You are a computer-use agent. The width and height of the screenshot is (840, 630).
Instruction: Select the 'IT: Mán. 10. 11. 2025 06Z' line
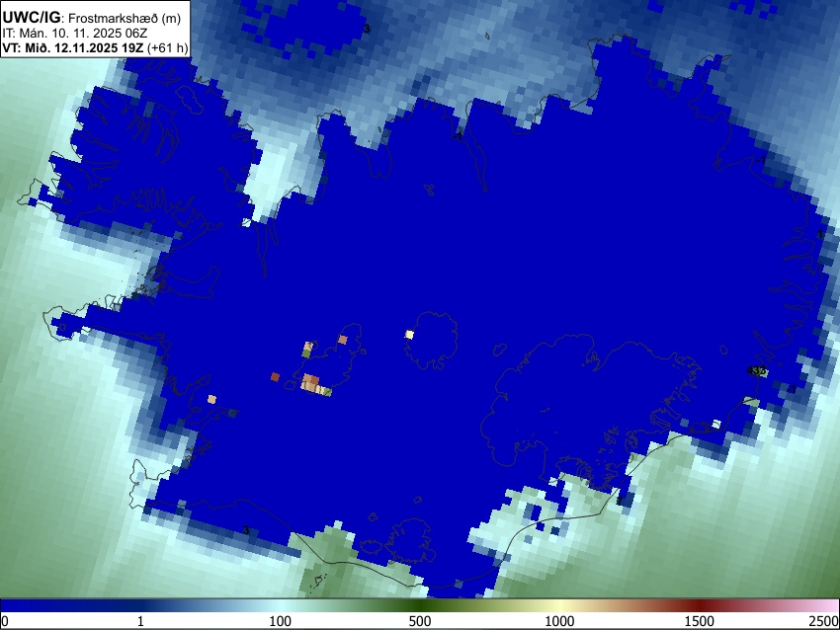point(75,34)
